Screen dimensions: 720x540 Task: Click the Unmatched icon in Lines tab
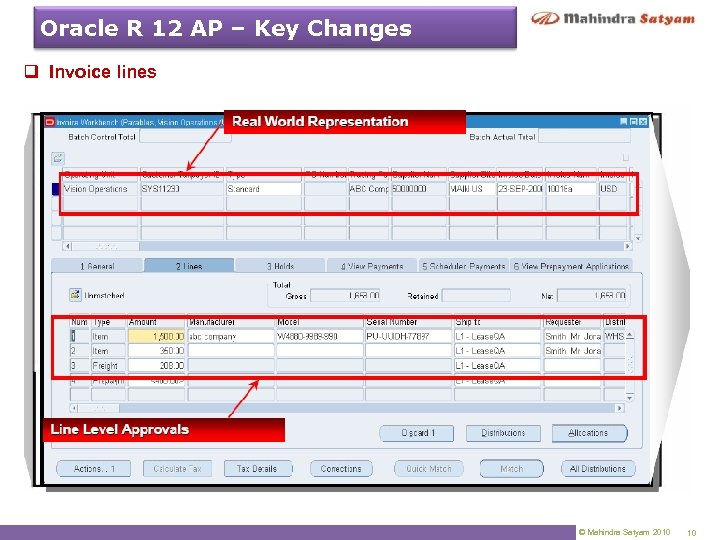[x=75, y=295]
